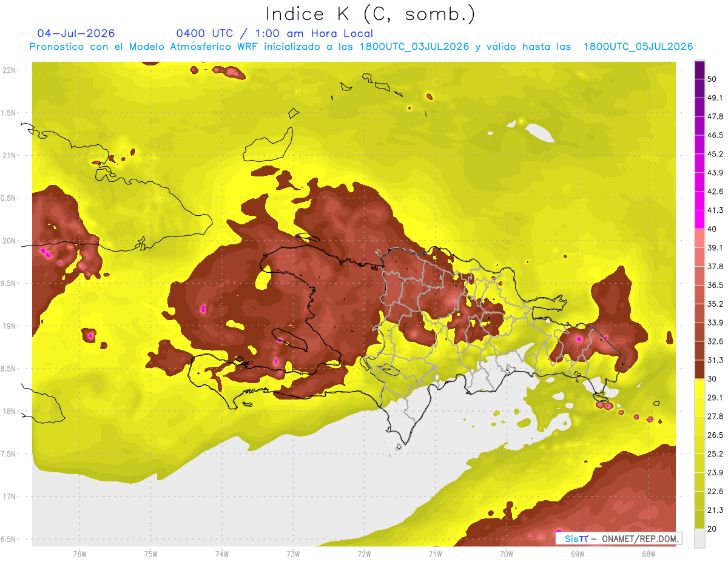
Task: Click the legend value "31.3"
Action: (715, 360)
